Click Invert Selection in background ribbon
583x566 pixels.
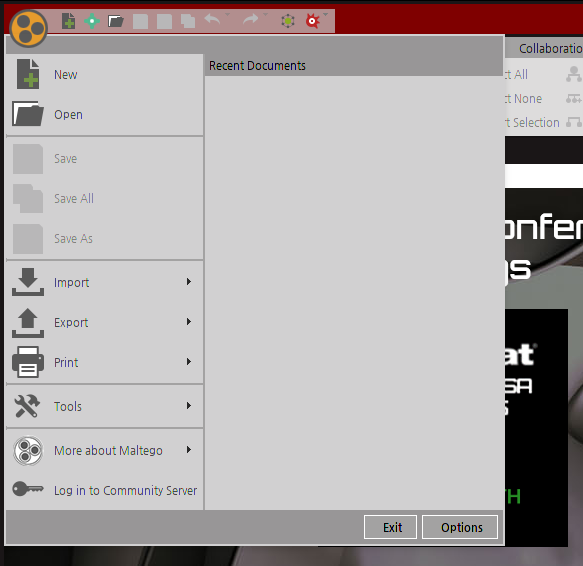pos(532,123)
